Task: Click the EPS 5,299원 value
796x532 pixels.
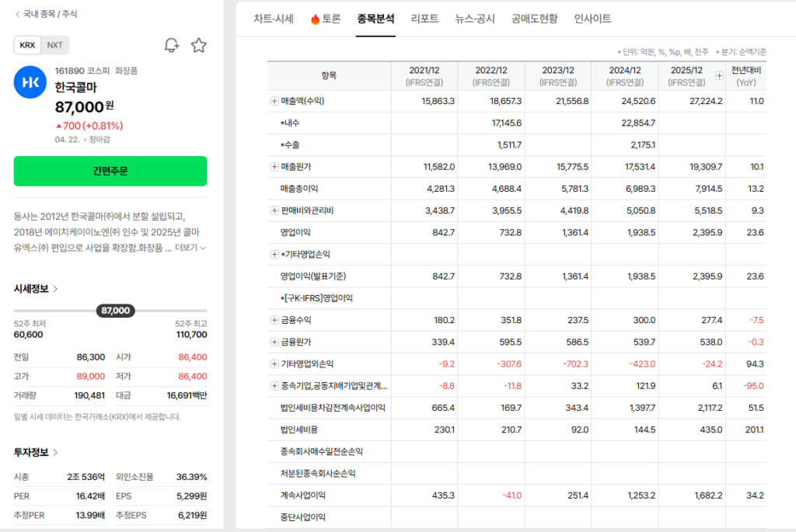Action: tap(191, 496)
